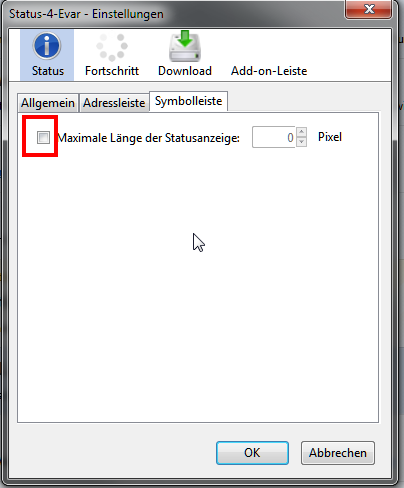Open the Allgemein tab

(x=48, y=103)
